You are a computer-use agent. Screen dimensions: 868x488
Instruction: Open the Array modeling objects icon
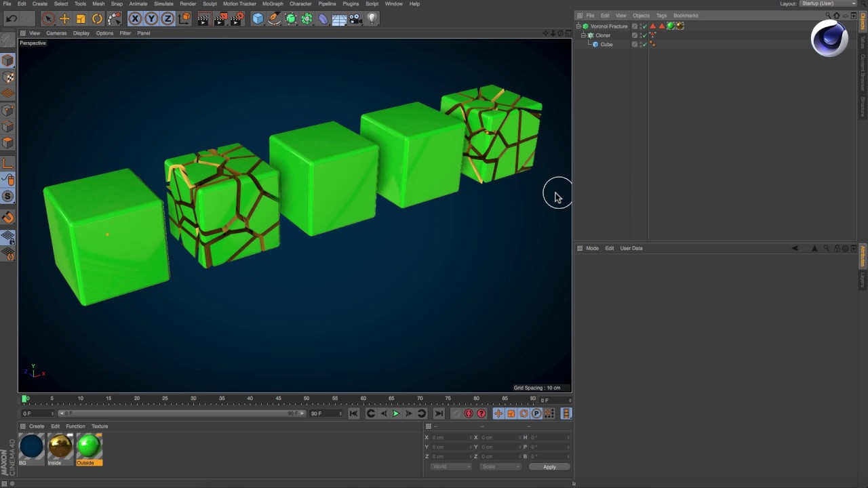(x=307, y=19)
